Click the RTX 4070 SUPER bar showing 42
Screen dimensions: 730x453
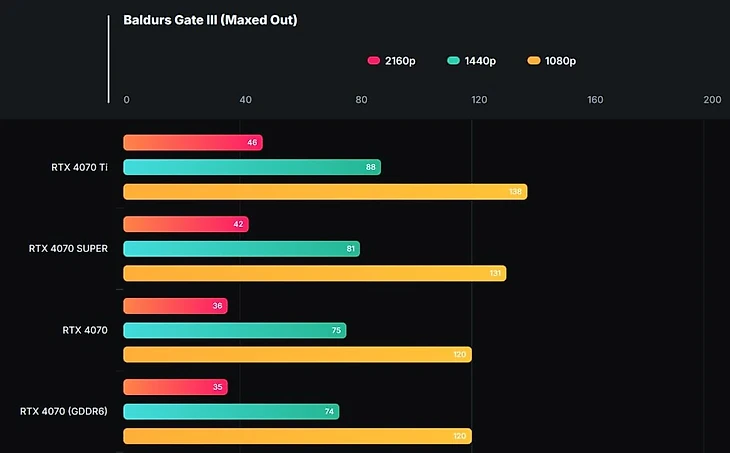point(185,224)
